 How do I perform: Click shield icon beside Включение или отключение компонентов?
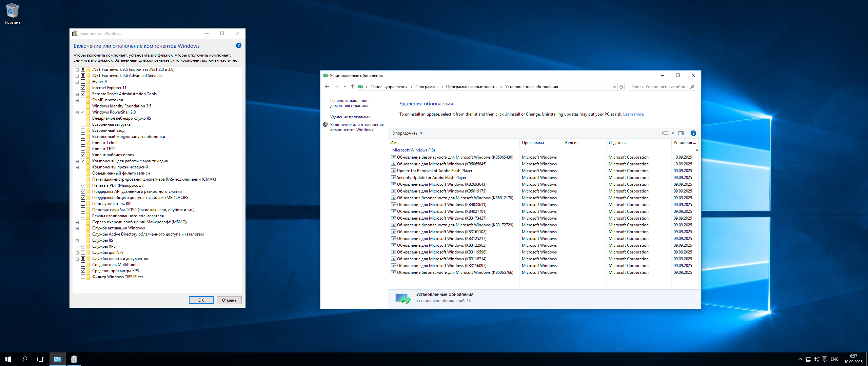(x=325, y=125)
